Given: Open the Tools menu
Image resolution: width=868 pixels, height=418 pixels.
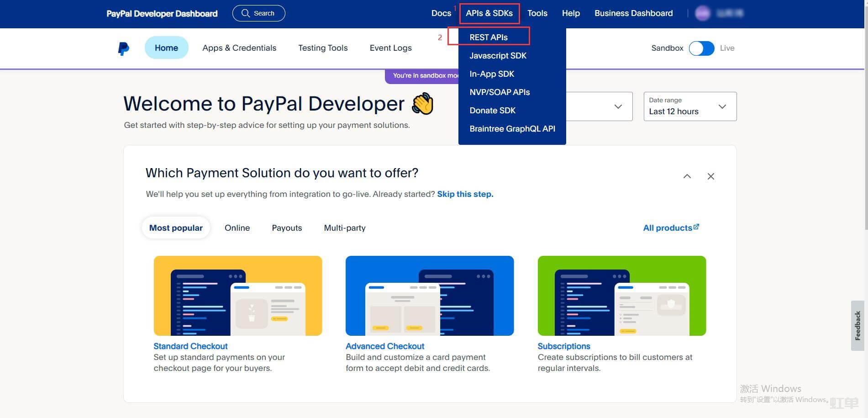Looking at the screenshot, I should coord(537,13).
